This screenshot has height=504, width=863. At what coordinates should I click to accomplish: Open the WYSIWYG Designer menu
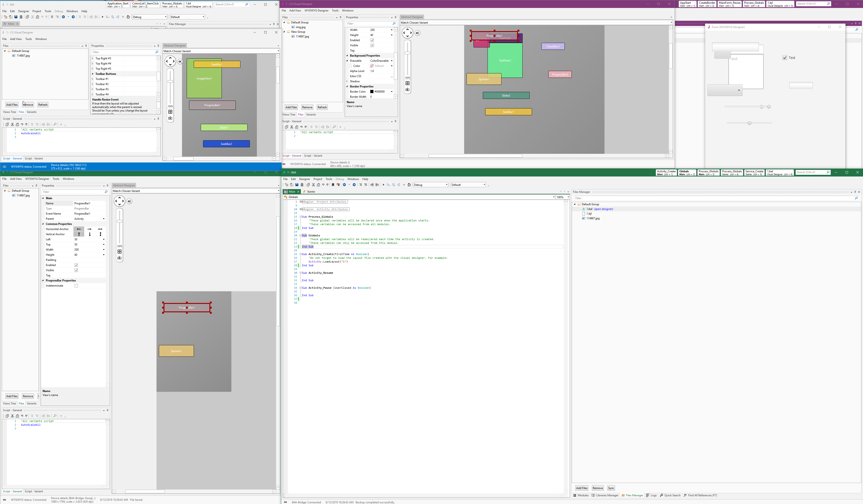[37, 179]
